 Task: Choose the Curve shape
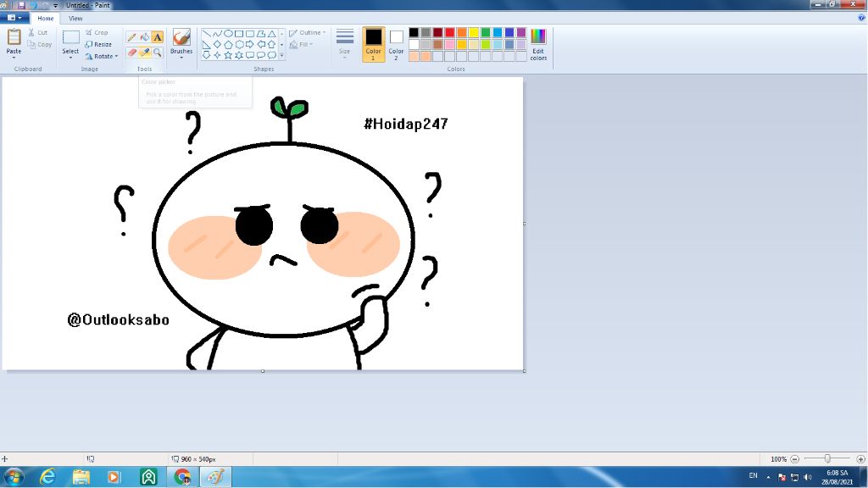pyautogui.click(x=217, y=34)
